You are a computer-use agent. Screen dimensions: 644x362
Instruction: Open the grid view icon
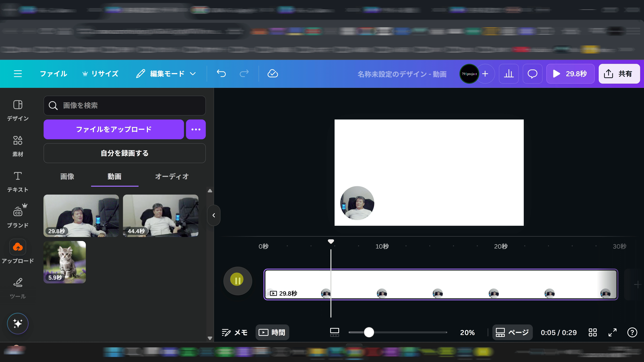[x=593, y=332]
